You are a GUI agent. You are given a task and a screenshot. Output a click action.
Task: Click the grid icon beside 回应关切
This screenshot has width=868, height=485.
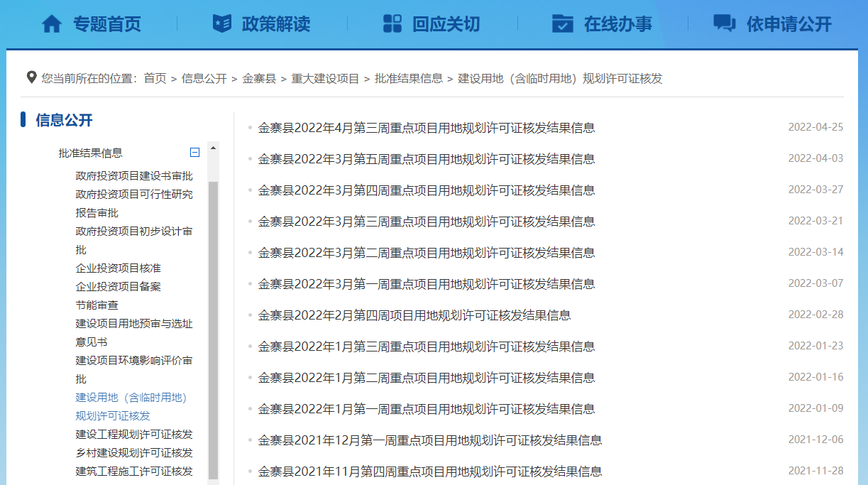click(x=392, y=23)
